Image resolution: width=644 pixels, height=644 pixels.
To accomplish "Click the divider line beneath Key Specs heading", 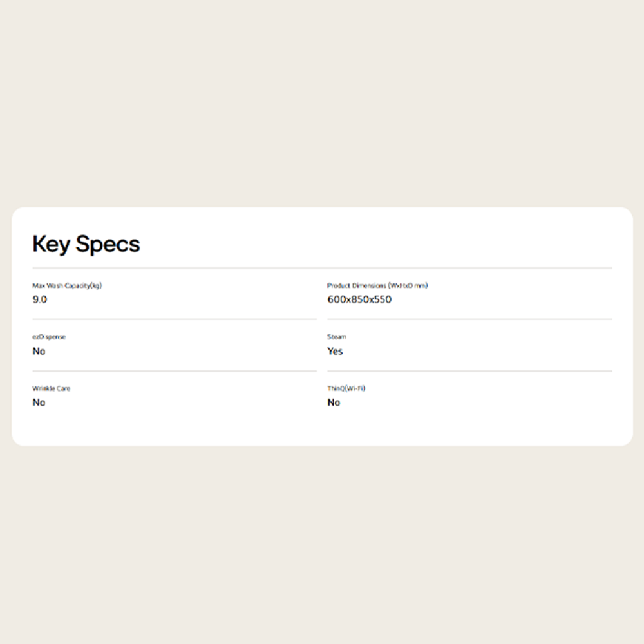I will (322, 267).
